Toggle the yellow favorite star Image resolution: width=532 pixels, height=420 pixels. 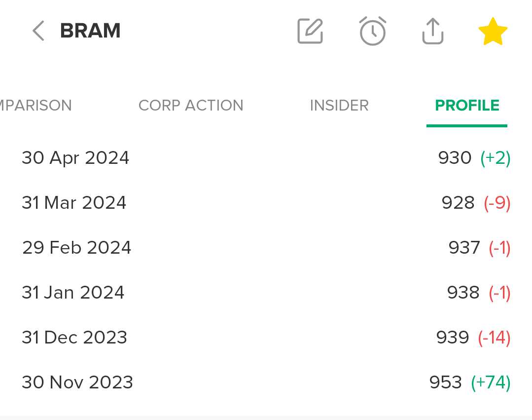pos(493,31)
